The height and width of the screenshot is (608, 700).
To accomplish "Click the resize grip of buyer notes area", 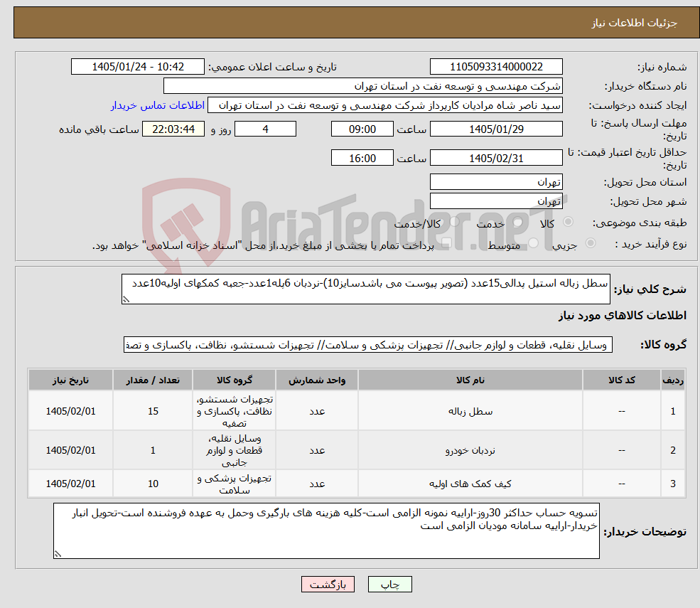I will click(58, 554).
